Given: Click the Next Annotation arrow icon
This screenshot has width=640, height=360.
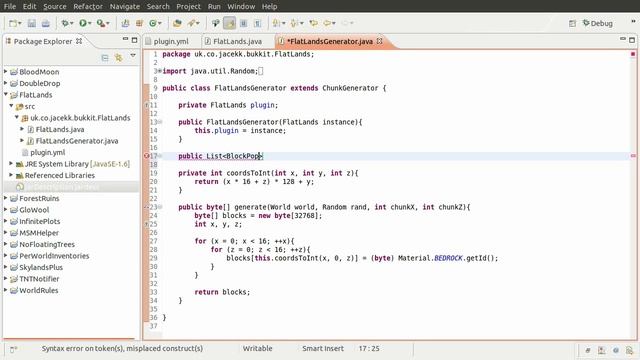Looking at the screenshot, I should coord(276,23).
